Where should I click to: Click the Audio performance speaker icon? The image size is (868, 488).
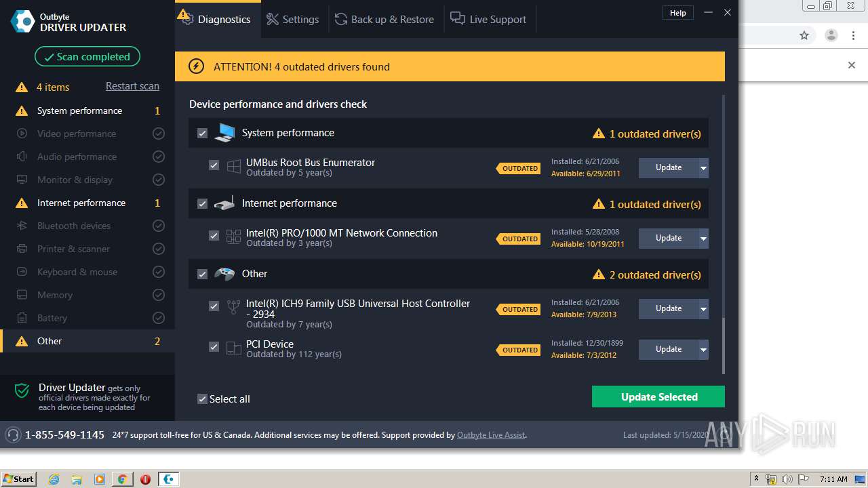22,157
